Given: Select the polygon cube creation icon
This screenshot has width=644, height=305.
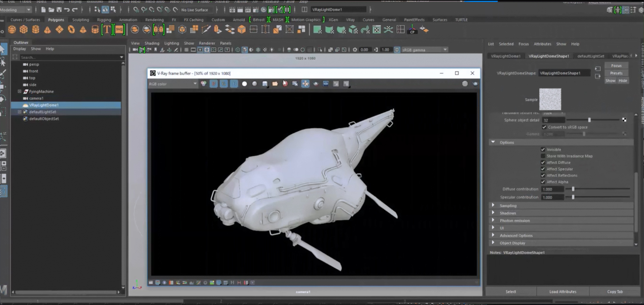Looking at the screenshot, I should click(x=24, y=30).
